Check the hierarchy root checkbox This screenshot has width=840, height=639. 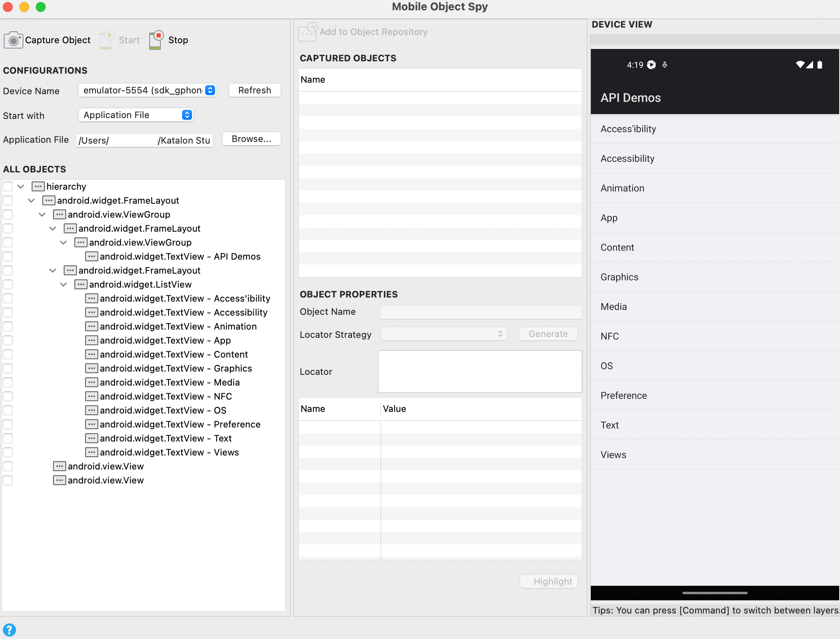[x=8, y=186]
